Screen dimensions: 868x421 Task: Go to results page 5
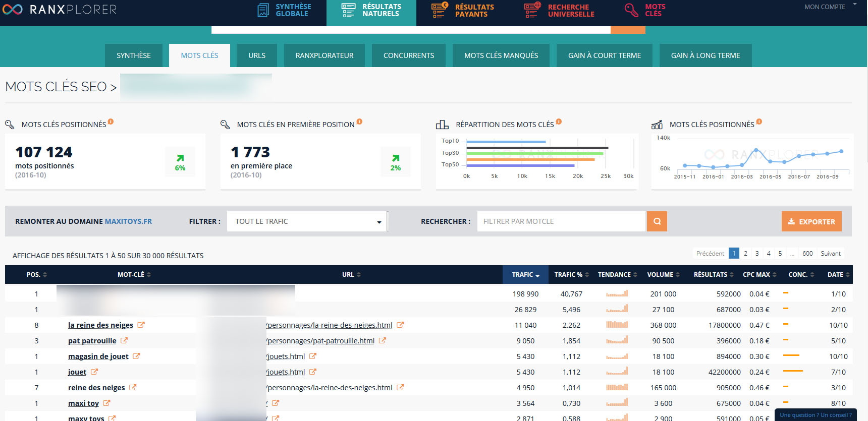click(780, 253)
